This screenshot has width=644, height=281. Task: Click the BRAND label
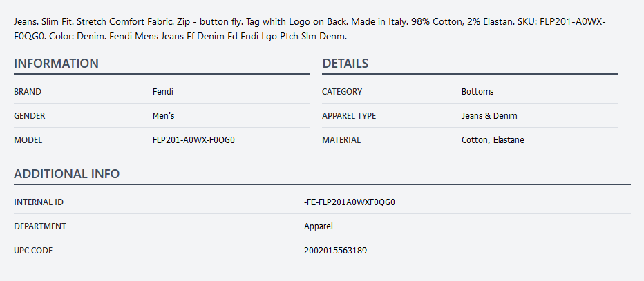click(28, 91)
